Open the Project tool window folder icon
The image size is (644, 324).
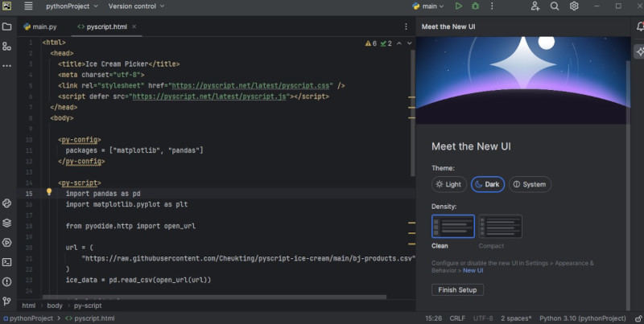[x=7, y=27]
